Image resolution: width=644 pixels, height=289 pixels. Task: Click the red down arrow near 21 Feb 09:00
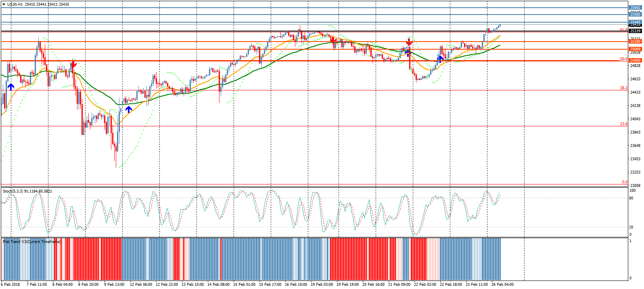point(409,42)
